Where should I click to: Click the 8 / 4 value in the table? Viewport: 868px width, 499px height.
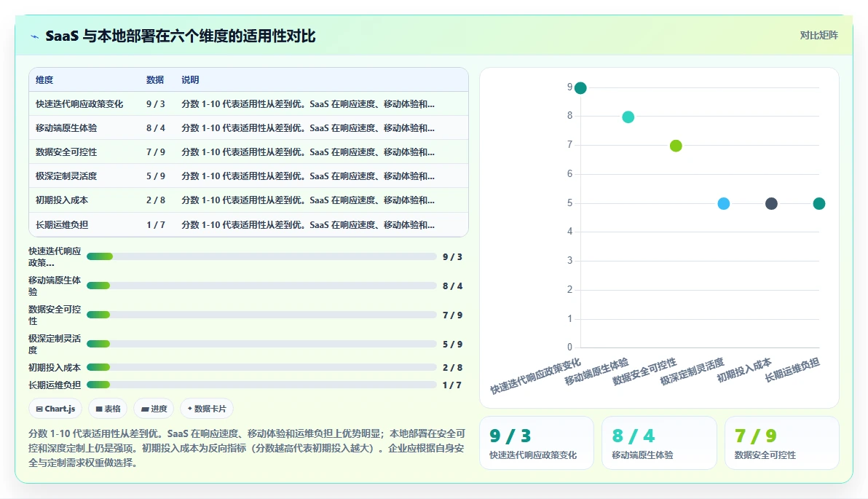156,128
